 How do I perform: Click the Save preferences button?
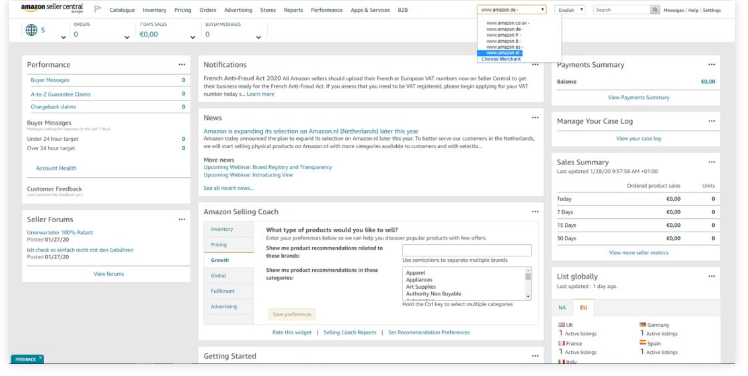[x=292, y=314]
